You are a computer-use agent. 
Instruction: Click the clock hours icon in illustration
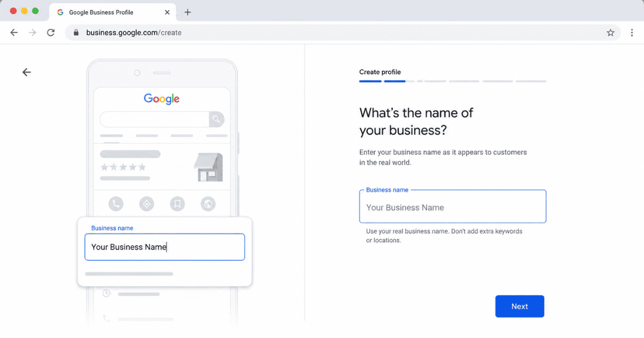click(x=106, y=293)
